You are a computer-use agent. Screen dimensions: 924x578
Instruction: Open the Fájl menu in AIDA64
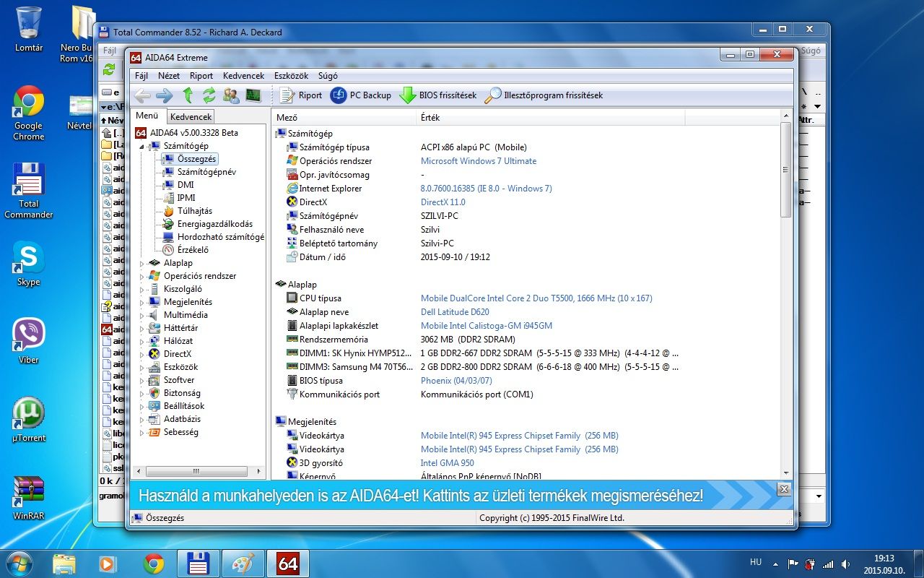141,75
